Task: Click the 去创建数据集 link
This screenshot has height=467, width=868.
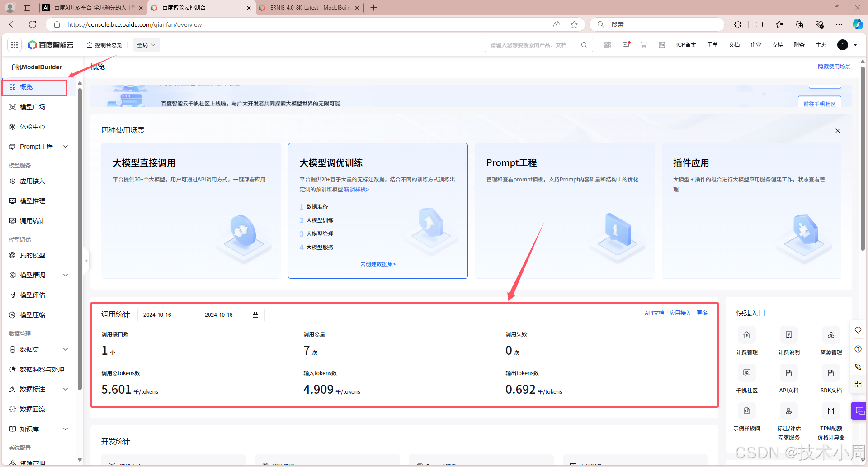Action: click(378, 264)
